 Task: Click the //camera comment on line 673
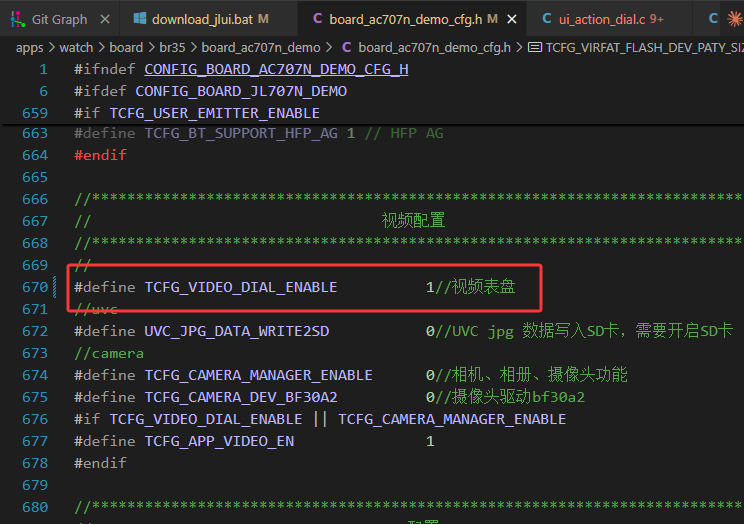tap(109, 353)
